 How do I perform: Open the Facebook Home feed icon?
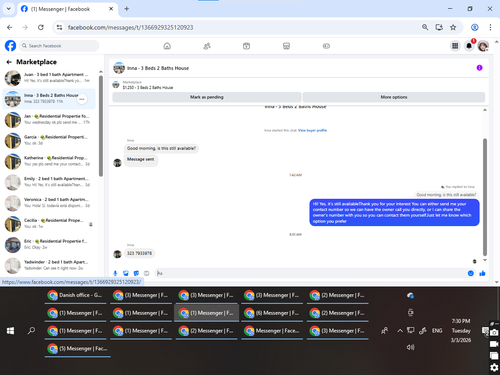[167, 46]
